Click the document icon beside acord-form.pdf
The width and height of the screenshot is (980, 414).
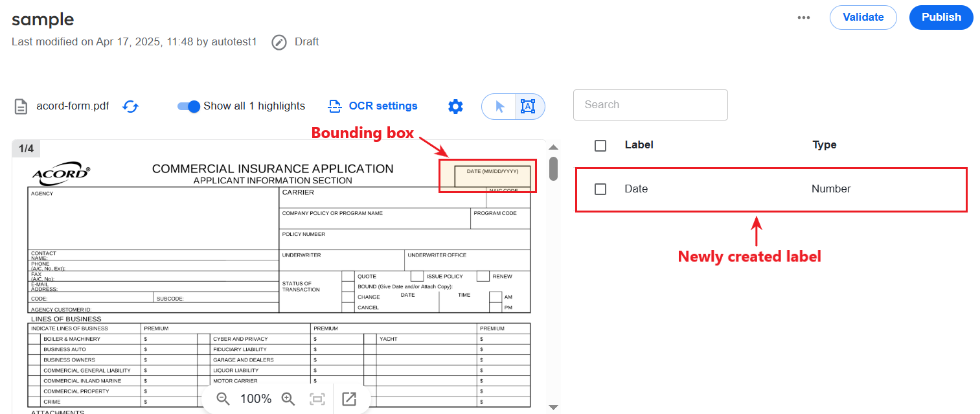click(21, 106)
